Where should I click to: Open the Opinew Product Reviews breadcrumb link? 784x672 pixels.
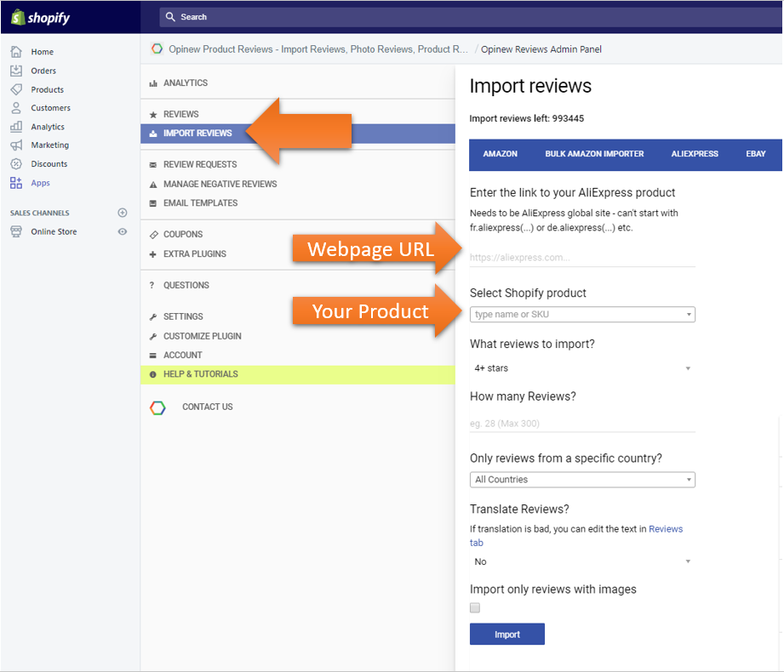click(318, 49)
